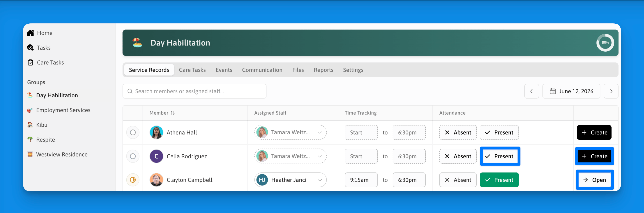Viewport: 644px width, 213px height.
Task: Click the Kibu house icon
Action: pyautogui.click(x=30, y=125)
